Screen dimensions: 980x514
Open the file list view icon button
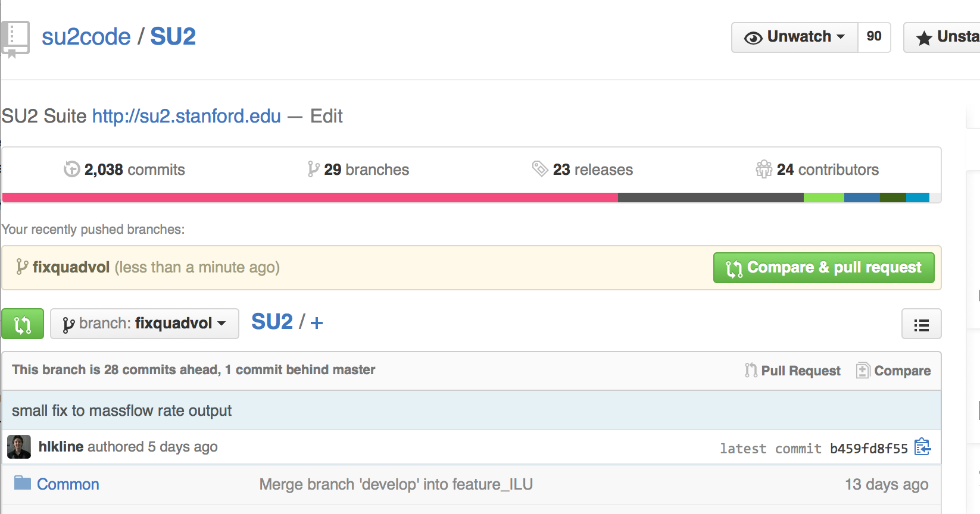[x=921, y=324]
